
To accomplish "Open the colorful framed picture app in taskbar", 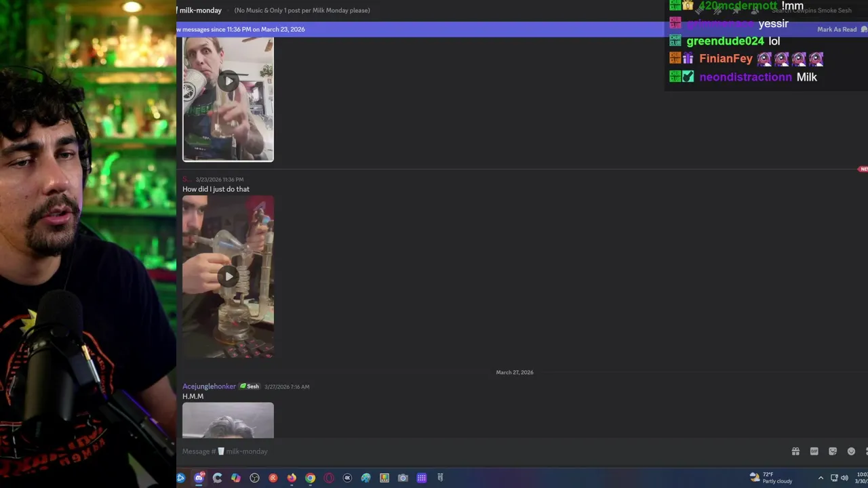I will point(384,478).
